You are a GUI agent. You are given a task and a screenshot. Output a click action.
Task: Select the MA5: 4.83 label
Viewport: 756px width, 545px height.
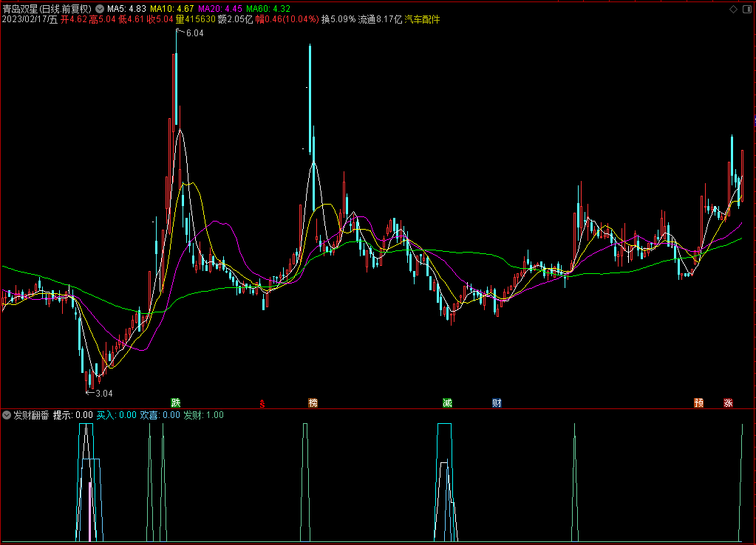coord(126,9)
